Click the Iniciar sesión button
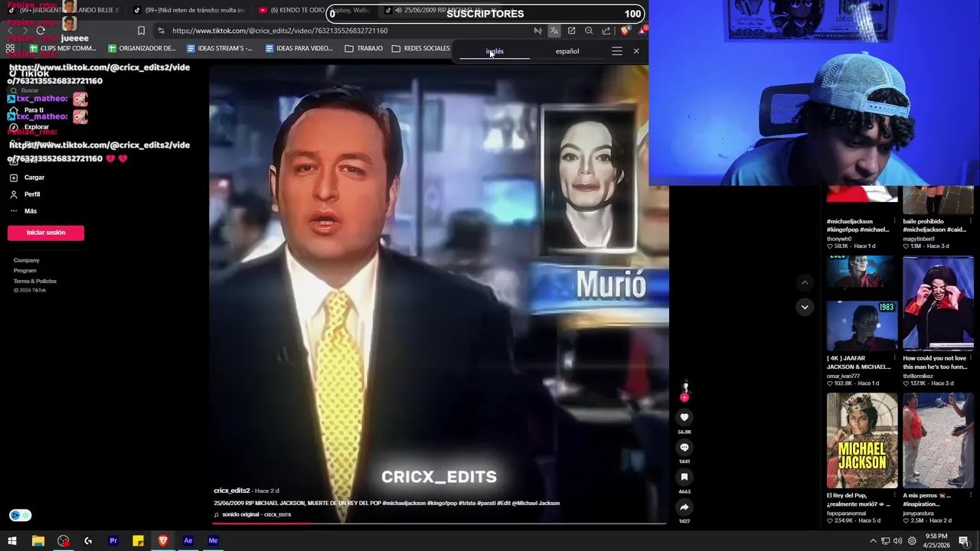Viewport: 980px width, 551px height. click(46, 233)
